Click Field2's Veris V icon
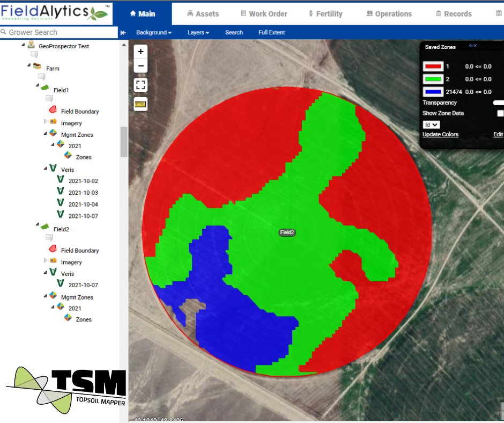 click(53, 272)
